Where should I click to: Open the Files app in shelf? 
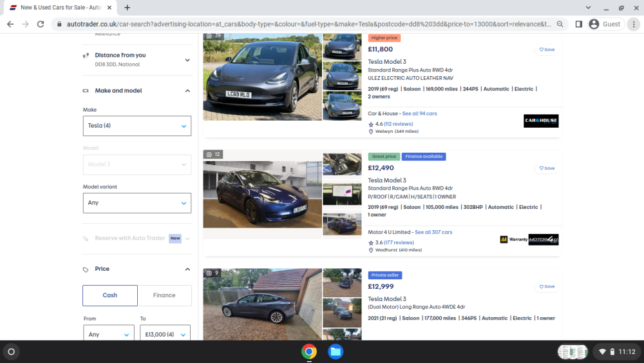336,352
